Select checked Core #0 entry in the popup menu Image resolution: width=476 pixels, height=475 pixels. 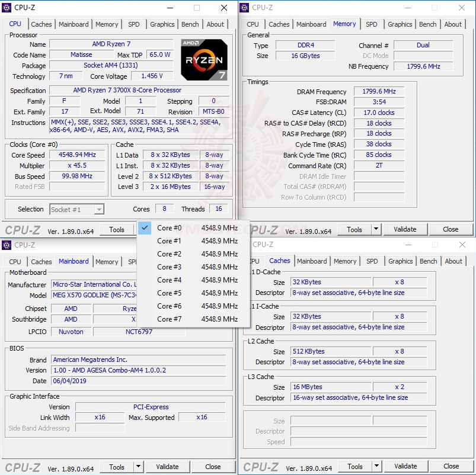point(193,228)
